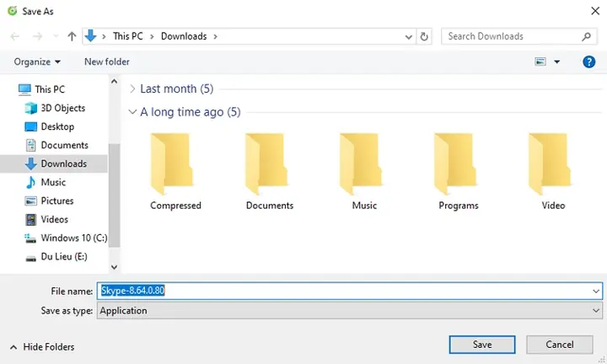Select Downloads in sidebar

(x=54, y=163)
